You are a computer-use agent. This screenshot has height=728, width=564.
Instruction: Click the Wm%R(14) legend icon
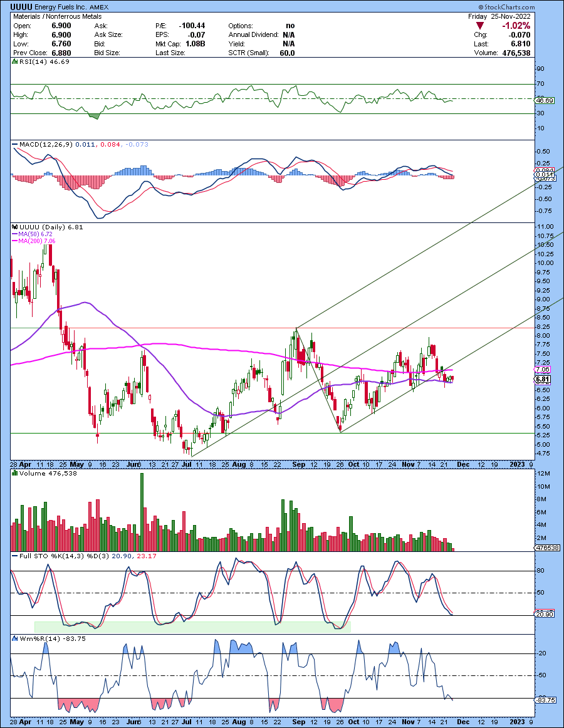(15, 638)
